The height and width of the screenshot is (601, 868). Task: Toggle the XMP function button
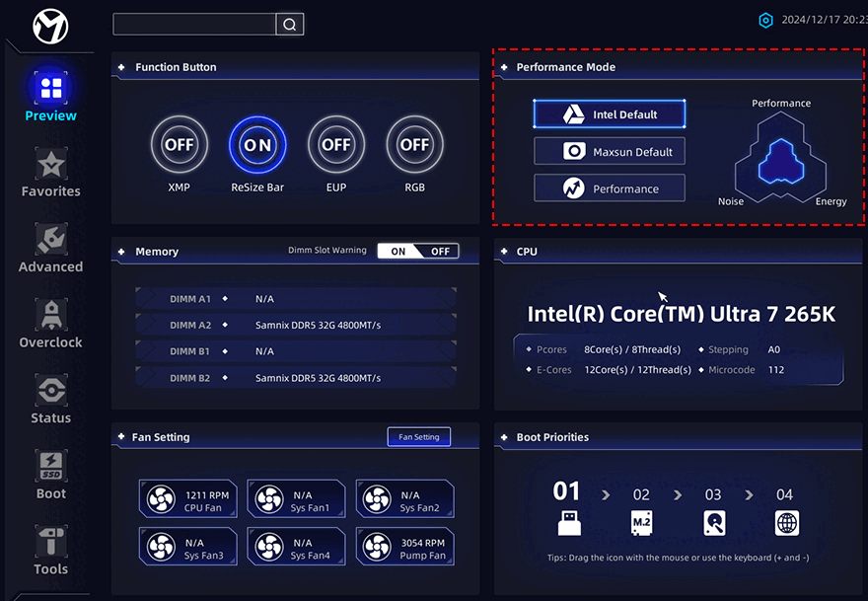pyautogui.click(x=180, y=144)
